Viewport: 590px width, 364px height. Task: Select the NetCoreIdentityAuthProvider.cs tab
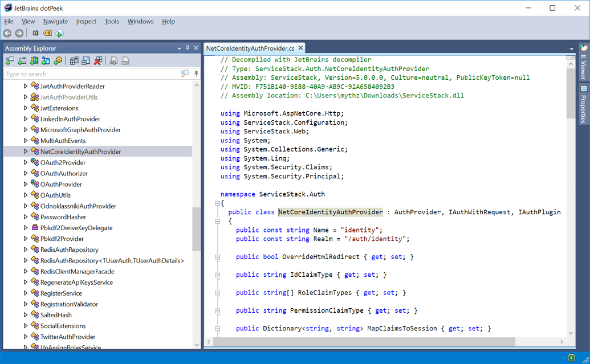click(x=251, y=48)
